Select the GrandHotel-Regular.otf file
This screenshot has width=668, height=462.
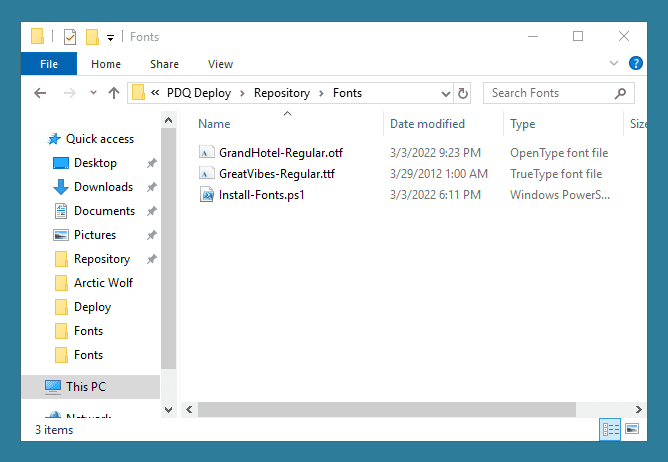coord(281,153)
